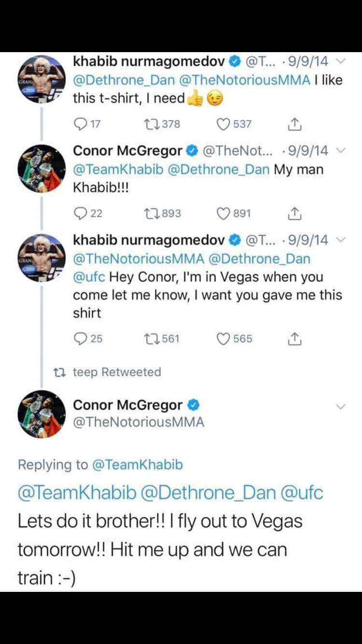Open the @ufc mention in main tweet
Viewport: 362px width, 644px height.
tap(303, 493)
